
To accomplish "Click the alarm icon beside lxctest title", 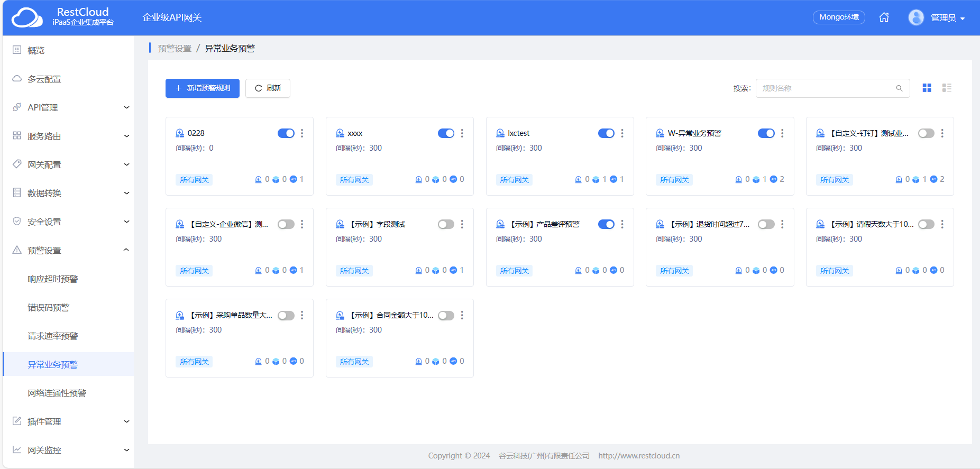I will pyautogui.click(x=500, y=133).
